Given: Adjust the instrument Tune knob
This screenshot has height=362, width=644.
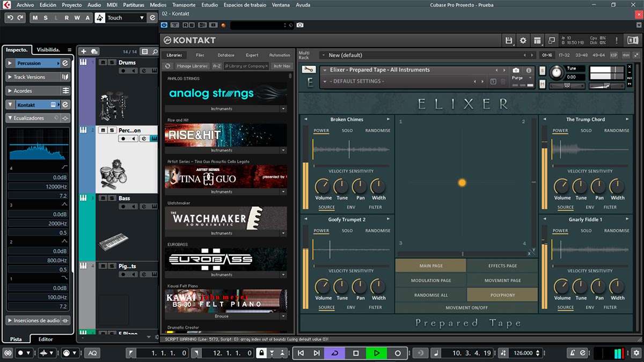Looking at the screenshot, I should (x=558, y=72).
